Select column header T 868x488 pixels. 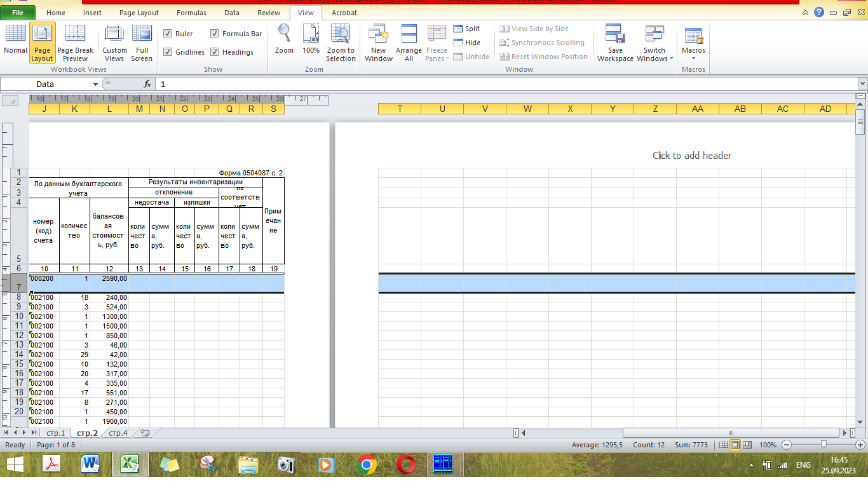(x=400, y=109)
